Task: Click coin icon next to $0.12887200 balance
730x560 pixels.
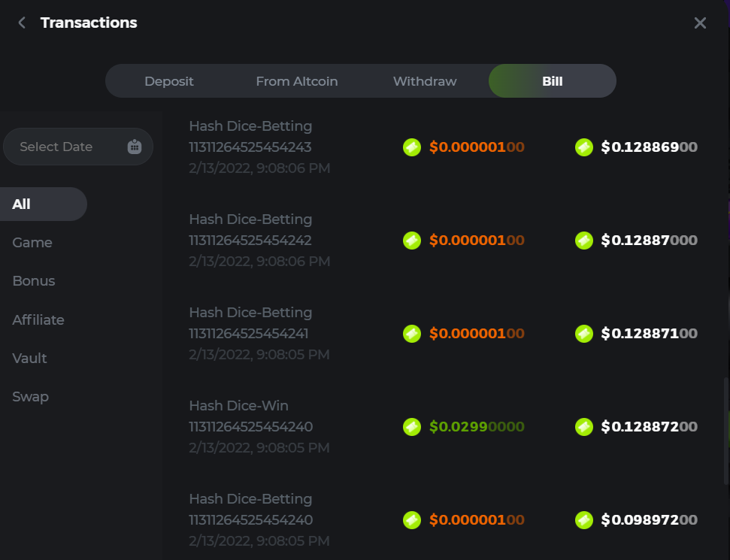Action: pos(584,427)
